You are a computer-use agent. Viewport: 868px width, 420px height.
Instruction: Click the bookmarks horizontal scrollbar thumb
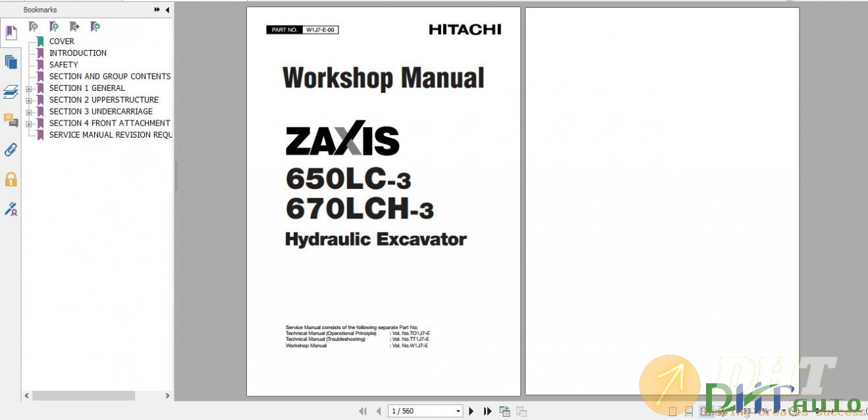(84, 396)
